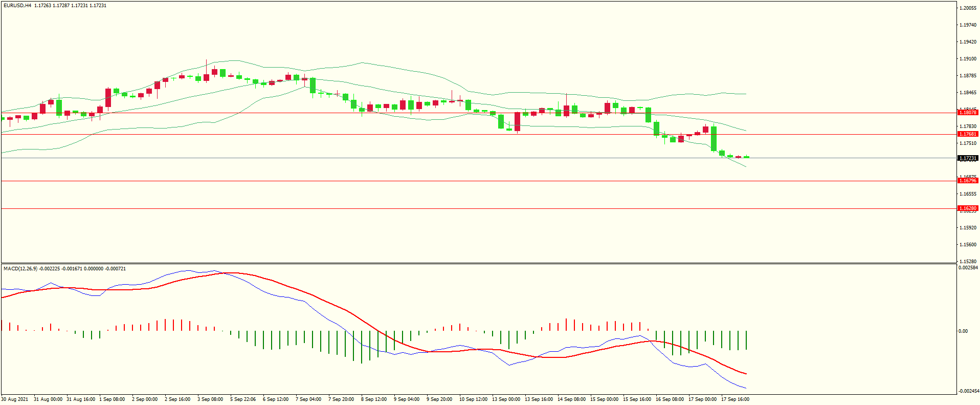Click the 1.19420 price scale label
This screenshot has height=405, width=980.
pos(968,42)
